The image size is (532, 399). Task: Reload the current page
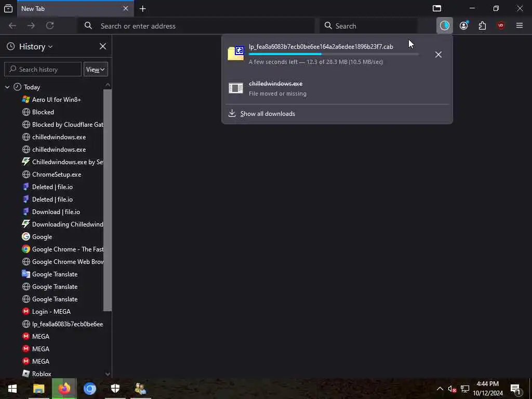pyautogui.click(x=50, y=26)
